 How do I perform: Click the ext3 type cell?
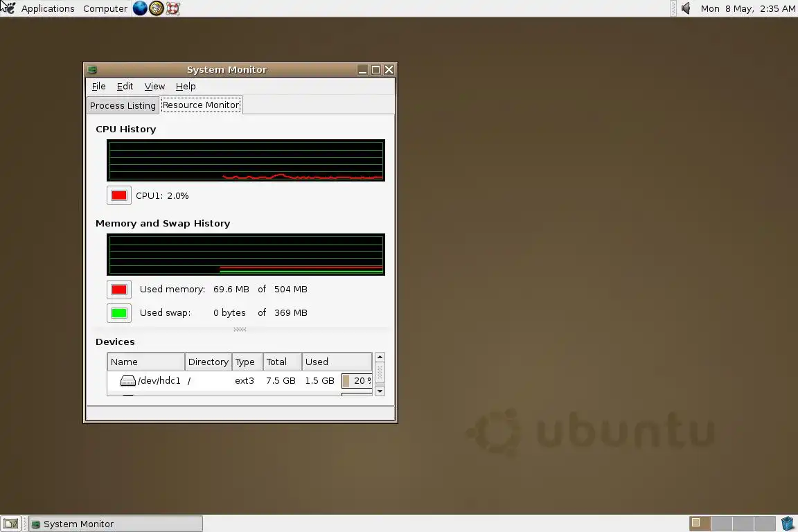click(x=245, y=380)
